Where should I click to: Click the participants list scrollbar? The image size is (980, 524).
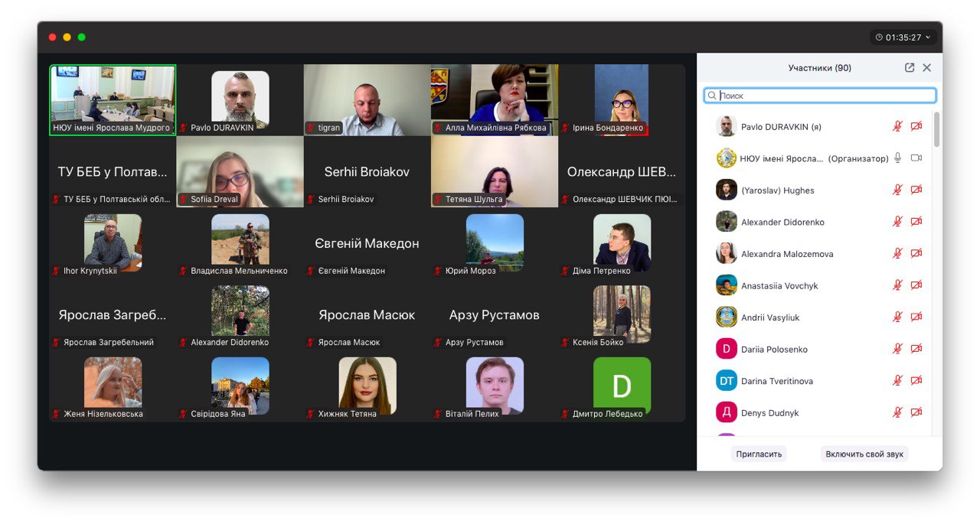pos(936,130)
